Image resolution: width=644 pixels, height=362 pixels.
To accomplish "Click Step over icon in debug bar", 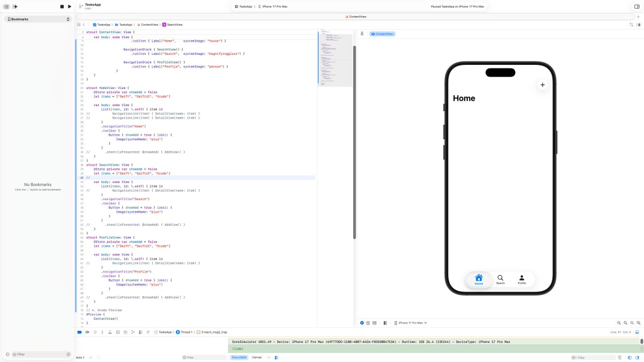I will 95,332.
